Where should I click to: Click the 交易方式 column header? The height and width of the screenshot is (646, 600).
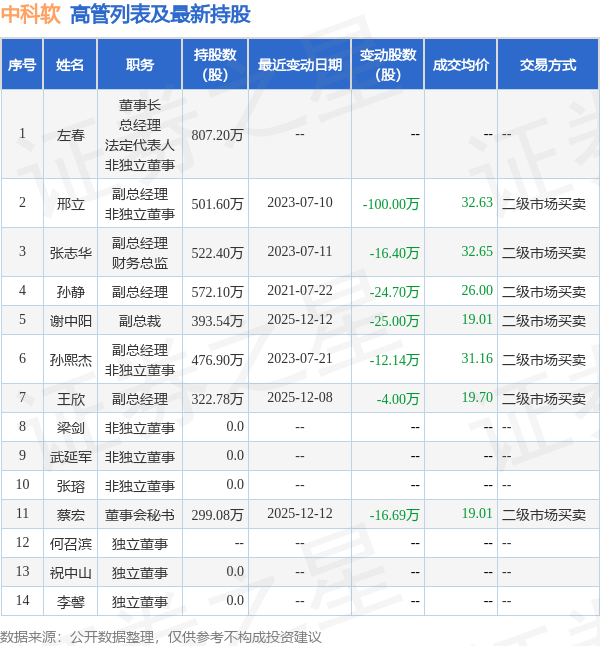(548, 65)
